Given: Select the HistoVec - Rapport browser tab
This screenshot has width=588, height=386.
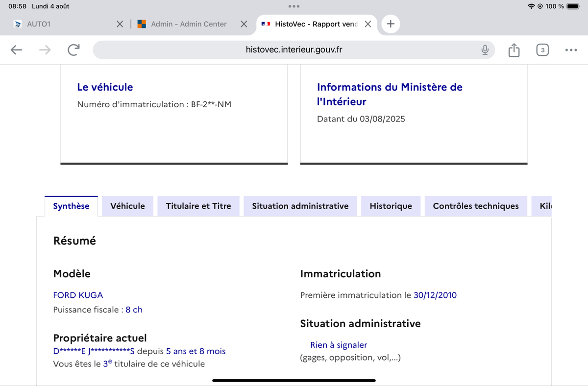Looking at the screenshot, I should point(317,24).
